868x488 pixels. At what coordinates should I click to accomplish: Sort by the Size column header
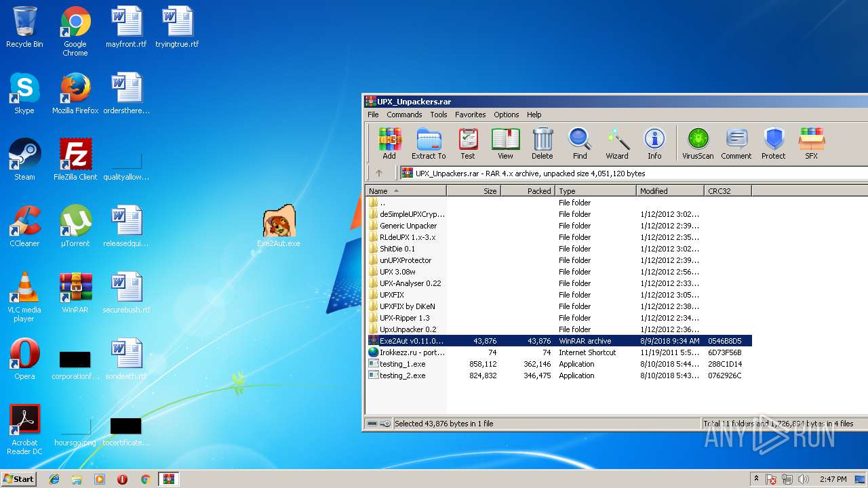473,191
